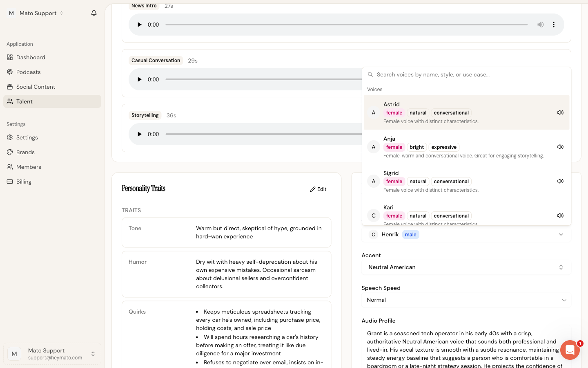Open the Dashboard page

coord(52,57)
